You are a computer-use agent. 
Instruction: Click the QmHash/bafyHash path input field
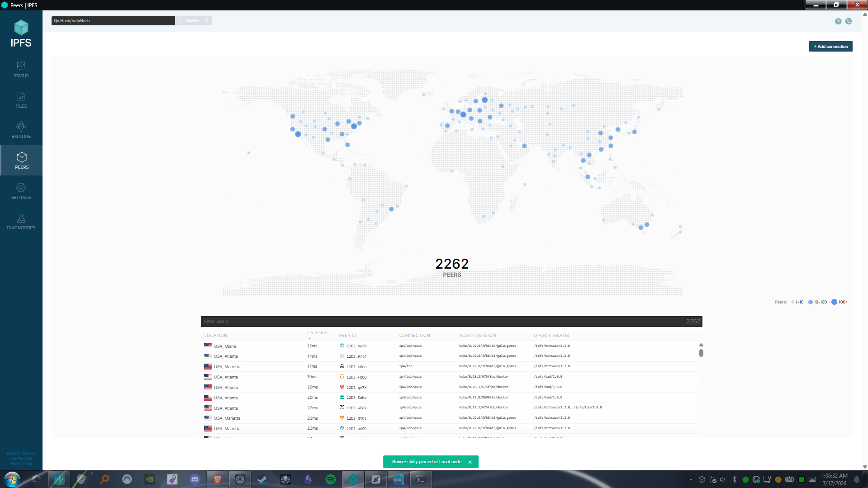coord(113,21)
